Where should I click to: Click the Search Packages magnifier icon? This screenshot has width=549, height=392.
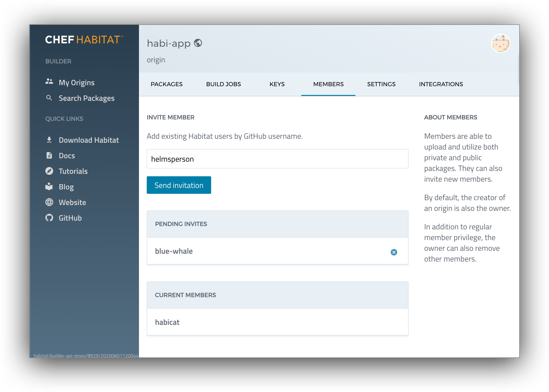click(49, 98)
